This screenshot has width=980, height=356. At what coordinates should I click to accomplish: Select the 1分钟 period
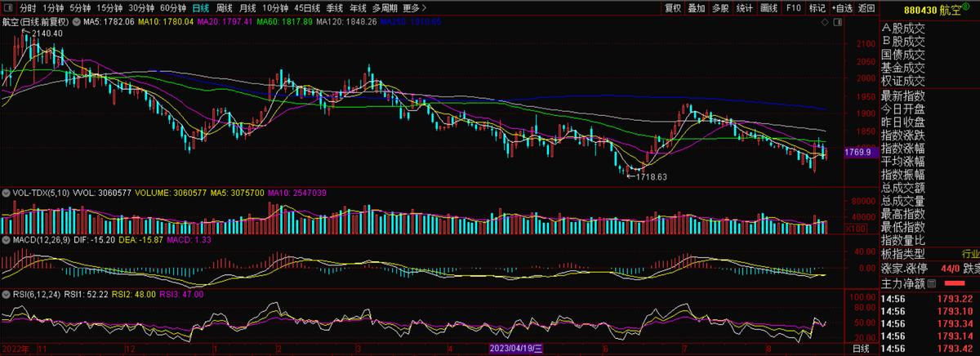tap(53, 7)
